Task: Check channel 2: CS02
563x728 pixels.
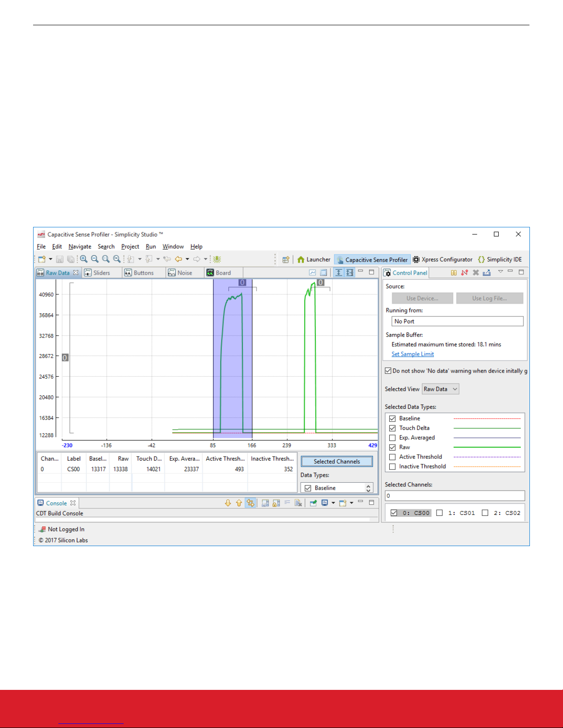Action: point(485,513)
